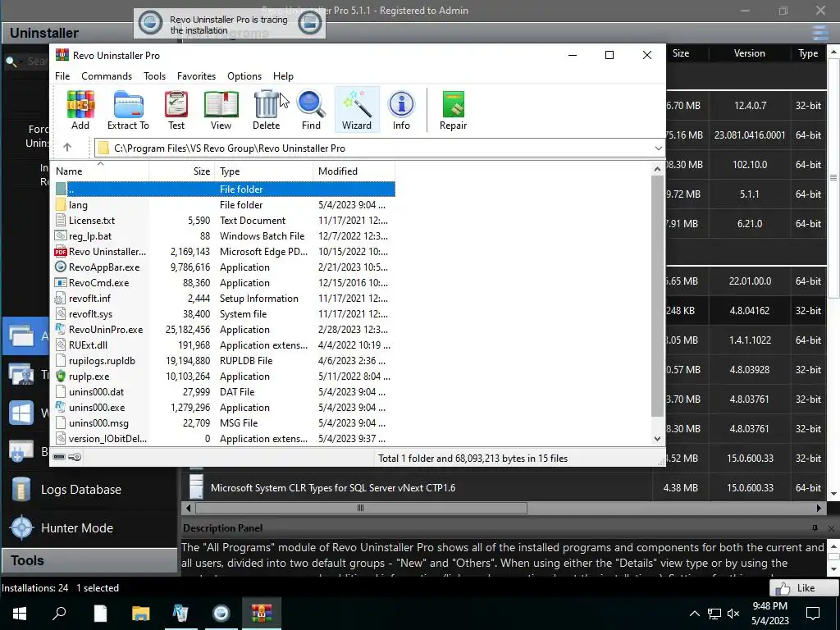Select License.txt file

(x=224, y=220)
